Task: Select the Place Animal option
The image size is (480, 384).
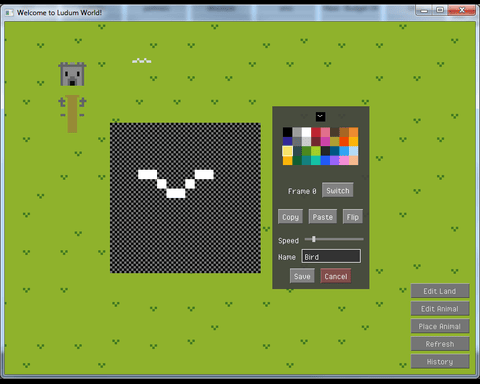Action: click(440, 326)
